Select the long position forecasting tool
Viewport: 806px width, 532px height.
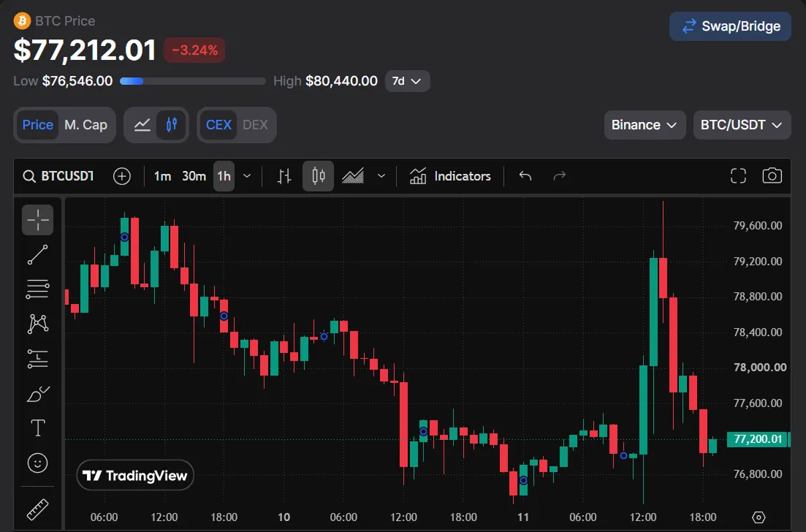[x=37, y=359]
